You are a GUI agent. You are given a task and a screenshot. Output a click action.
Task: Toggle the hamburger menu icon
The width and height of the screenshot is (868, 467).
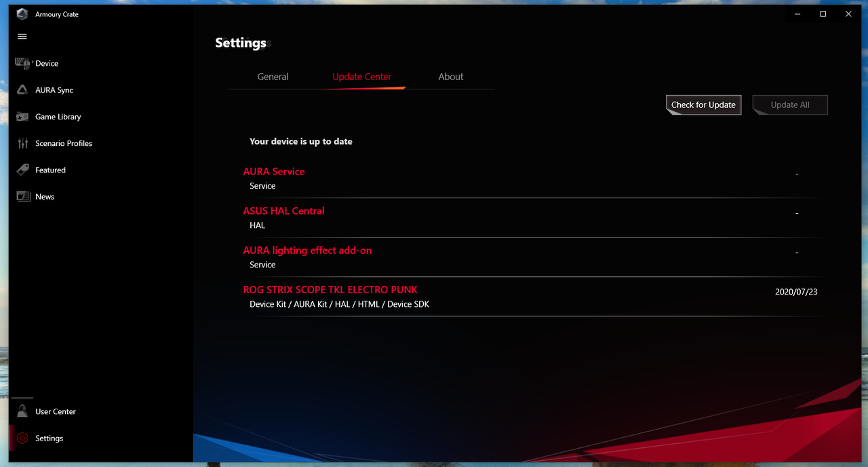point(22,37)
